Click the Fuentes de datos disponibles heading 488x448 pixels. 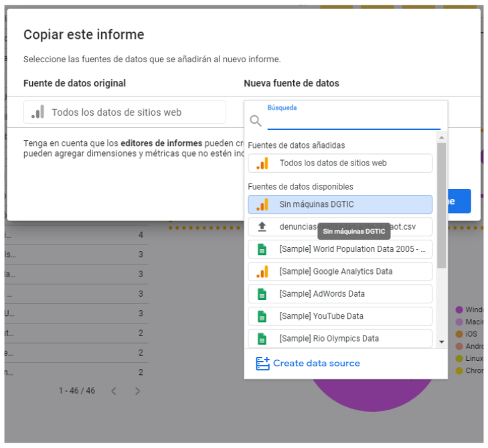tap(301, 187)
